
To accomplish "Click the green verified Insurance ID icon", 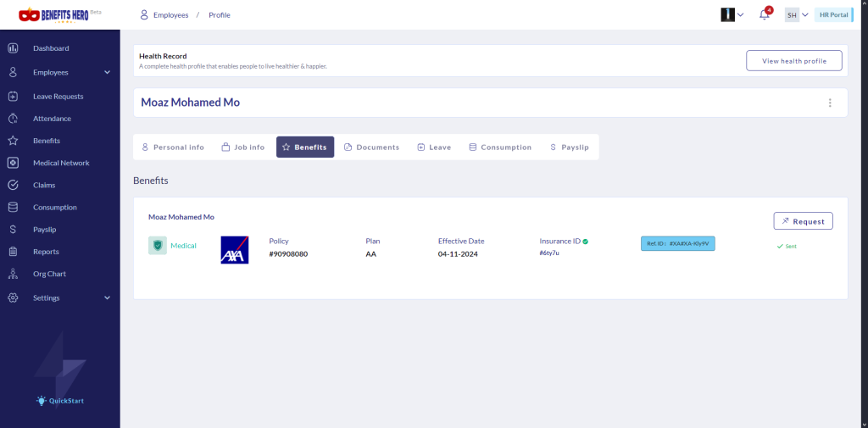I will (585, 242).
